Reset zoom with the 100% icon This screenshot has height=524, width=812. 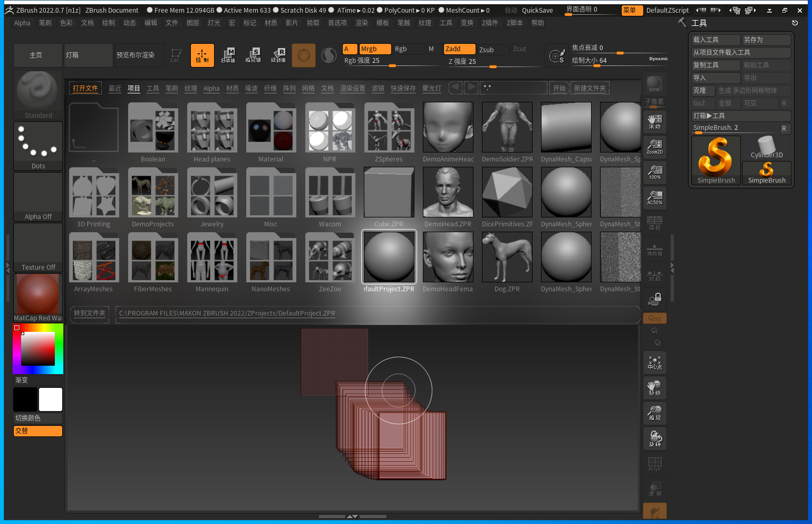coord(654,172)
